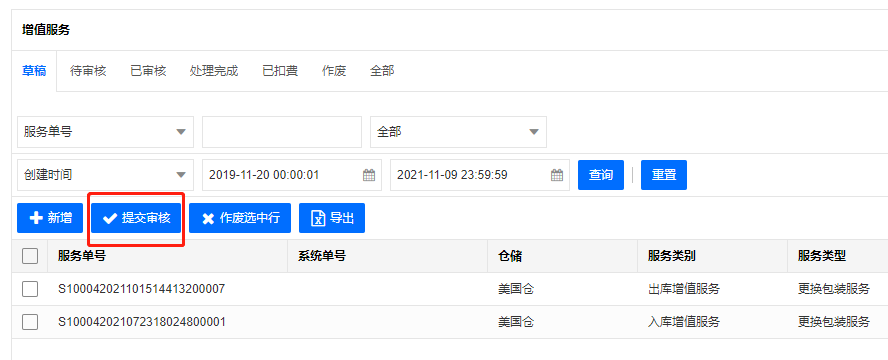Click start date field 2019-11-20 00:00:01
This screenshot has height=360, width=888.
tap(292, 175)
